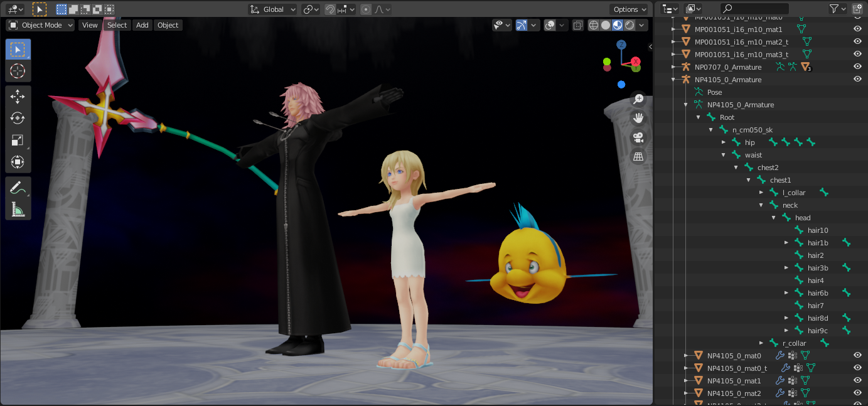Select the chest2 bone in outliner

tap(768, 168)
